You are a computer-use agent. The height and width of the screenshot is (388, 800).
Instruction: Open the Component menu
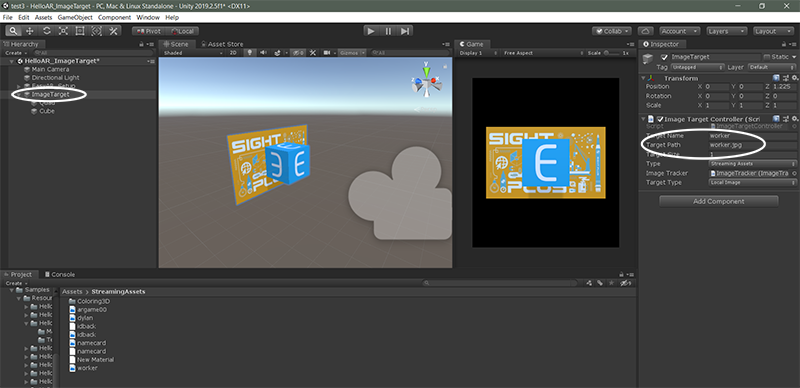(114, 17)
